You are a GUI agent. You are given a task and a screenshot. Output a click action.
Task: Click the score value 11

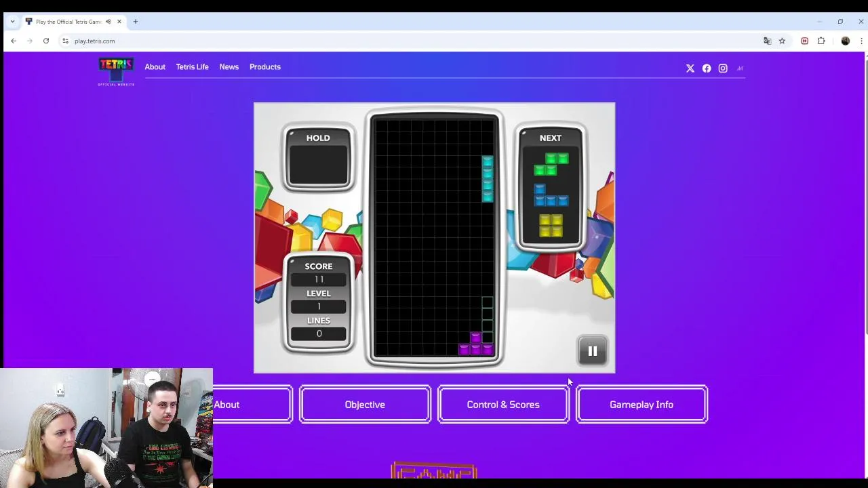point(319,279)
